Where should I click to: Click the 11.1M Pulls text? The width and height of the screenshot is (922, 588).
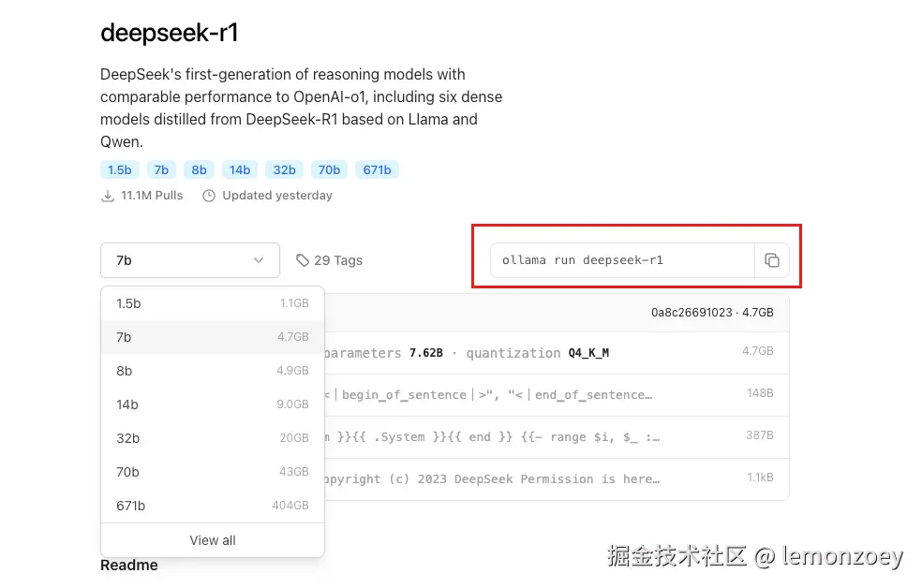tap(152, 196)
